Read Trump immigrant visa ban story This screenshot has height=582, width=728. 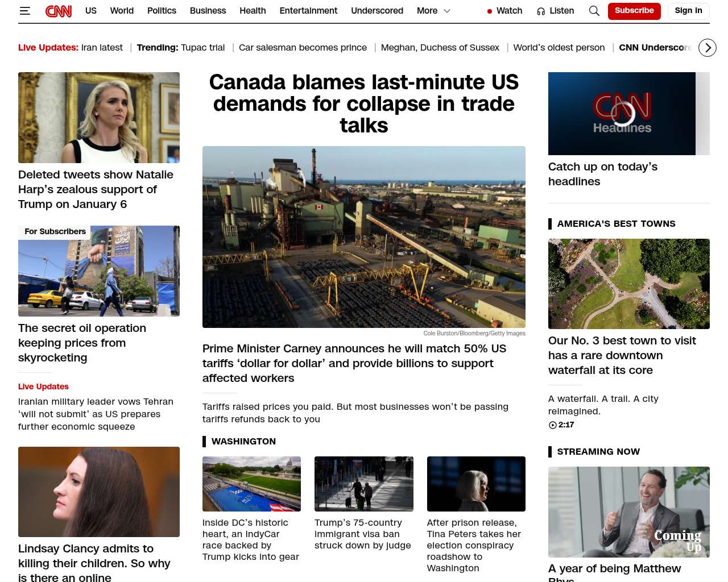363,534
